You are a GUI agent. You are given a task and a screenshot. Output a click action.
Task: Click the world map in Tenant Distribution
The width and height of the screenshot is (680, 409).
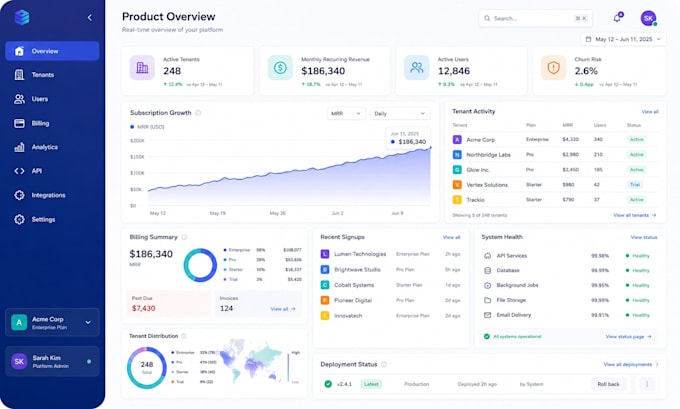(251, 362)
